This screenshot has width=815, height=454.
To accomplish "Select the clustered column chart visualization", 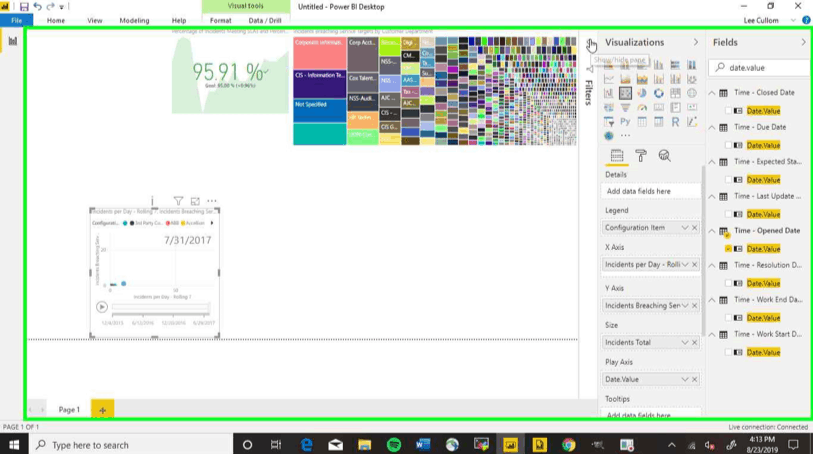I will [x=659, y=65].
